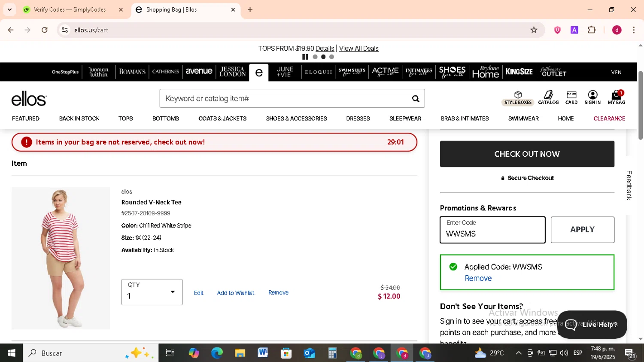Open Featured menu

click(x=26, y=119)
